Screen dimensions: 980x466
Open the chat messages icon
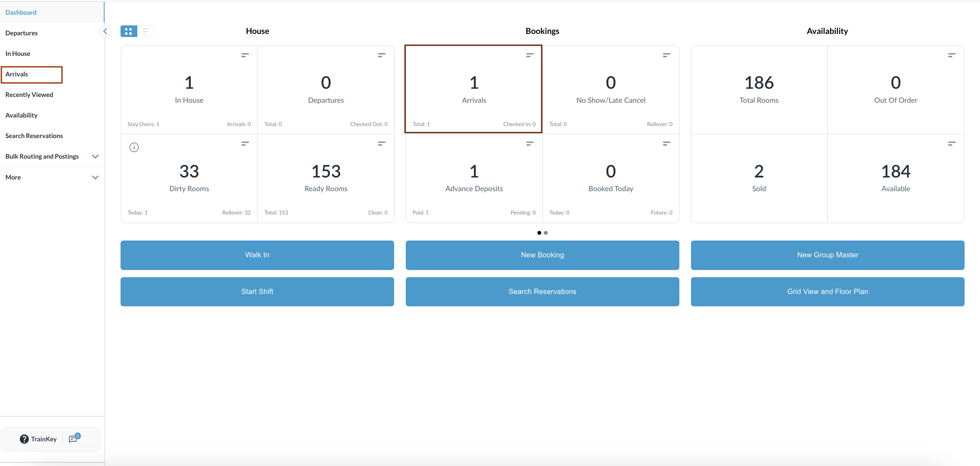point(73,439)
